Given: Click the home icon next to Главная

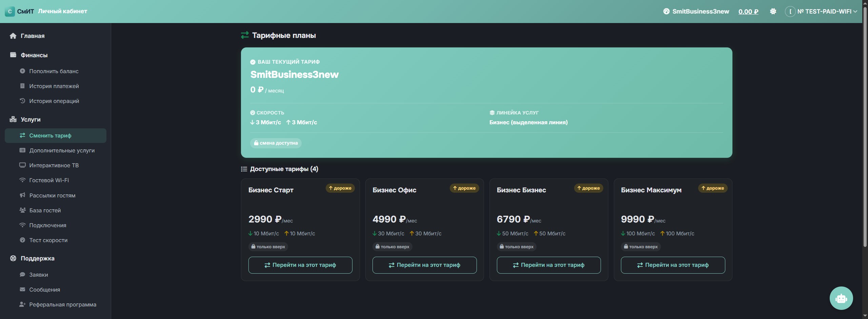Looking at the screenshot, I should coord(13,36).
